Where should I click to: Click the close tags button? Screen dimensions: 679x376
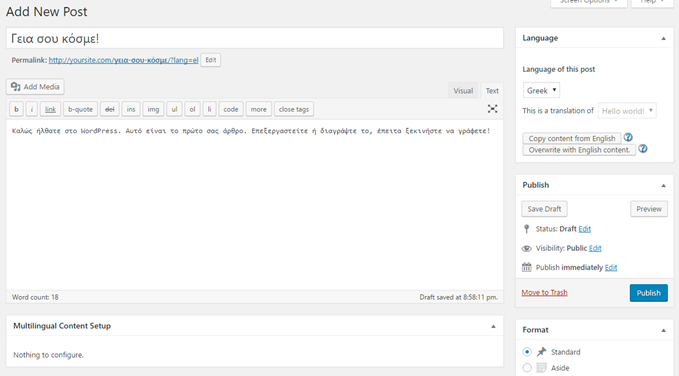pyautogui.click(x=294, y=109)
